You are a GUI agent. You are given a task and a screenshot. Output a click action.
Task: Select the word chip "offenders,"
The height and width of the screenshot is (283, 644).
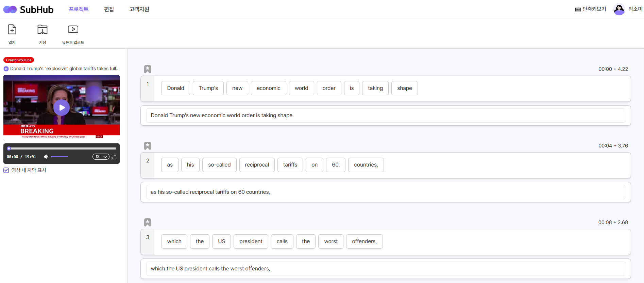[365, 241]
